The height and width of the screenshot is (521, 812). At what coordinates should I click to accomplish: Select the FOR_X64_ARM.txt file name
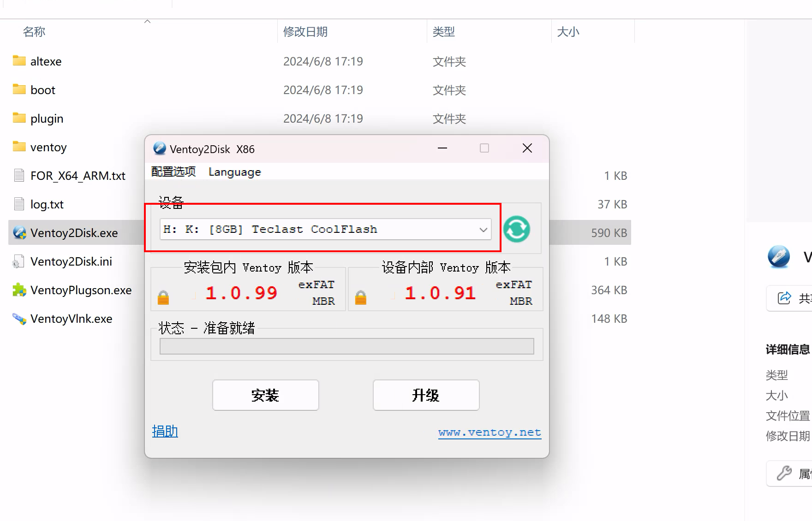tap(78, 176)
